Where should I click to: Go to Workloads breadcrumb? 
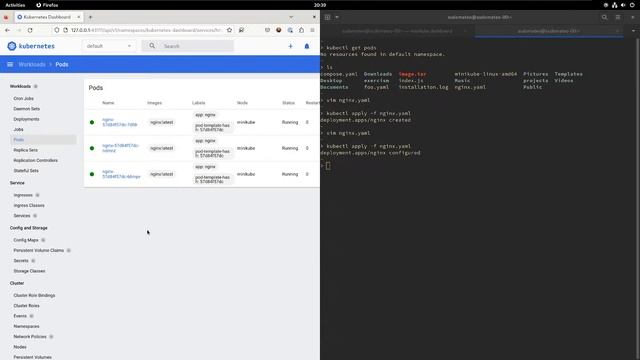32,64
